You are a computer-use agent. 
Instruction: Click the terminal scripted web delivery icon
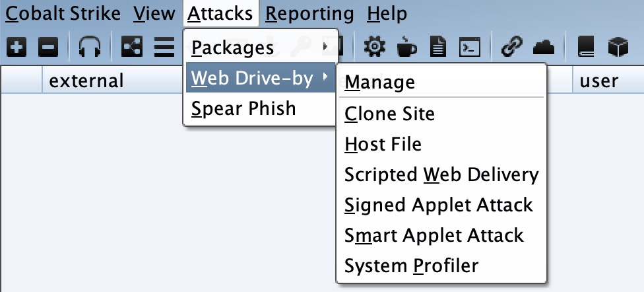[468, 46]
